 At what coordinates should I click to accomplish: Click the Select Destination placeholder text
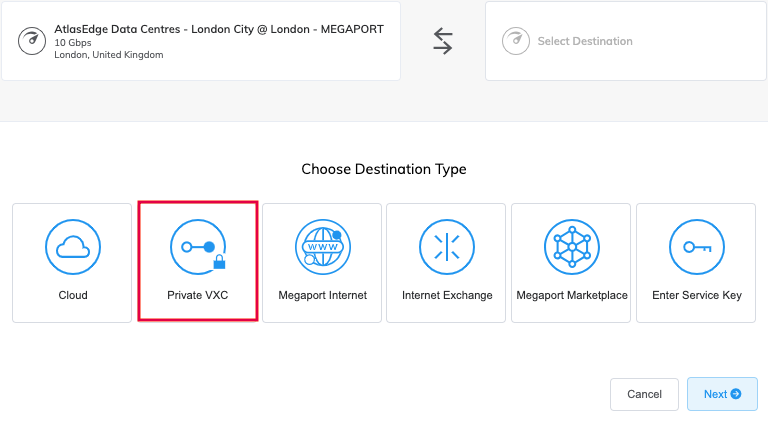coord(585,41)
